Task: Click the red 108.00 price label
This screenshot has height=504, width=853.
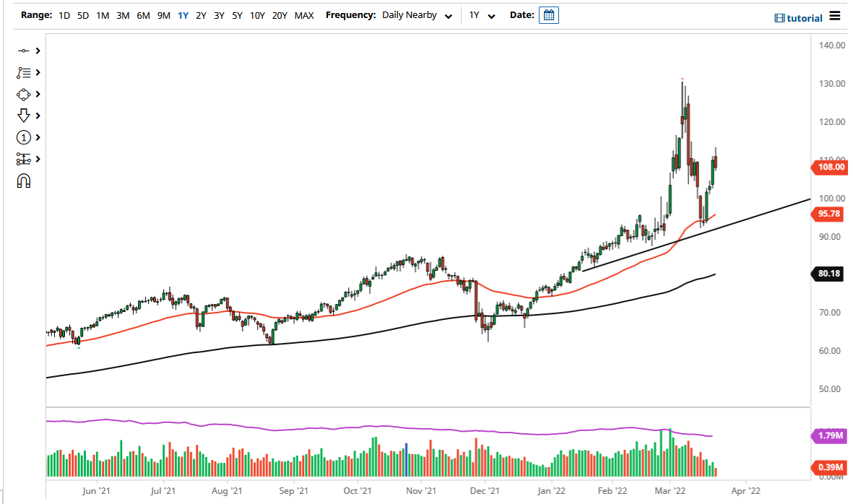Action: pos(828,167)
